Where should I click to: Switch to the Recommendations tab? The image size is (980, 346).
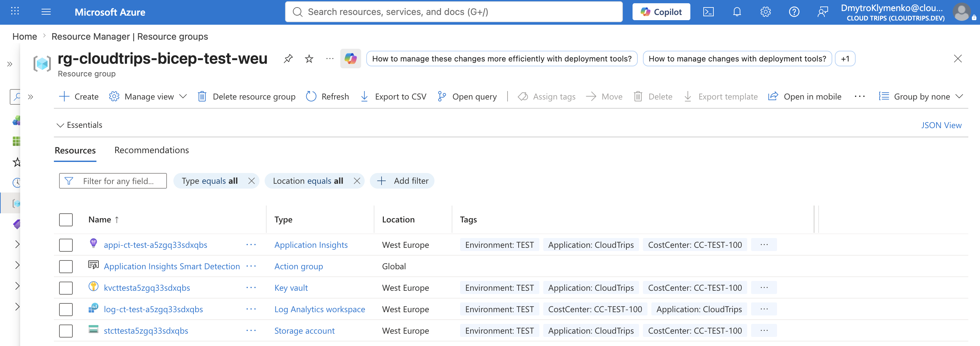point(151,150)
